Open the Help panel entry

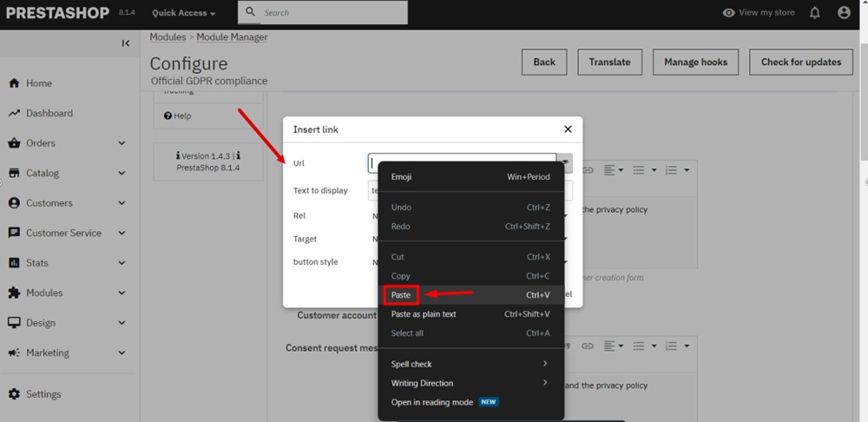(x=208, y=115)
